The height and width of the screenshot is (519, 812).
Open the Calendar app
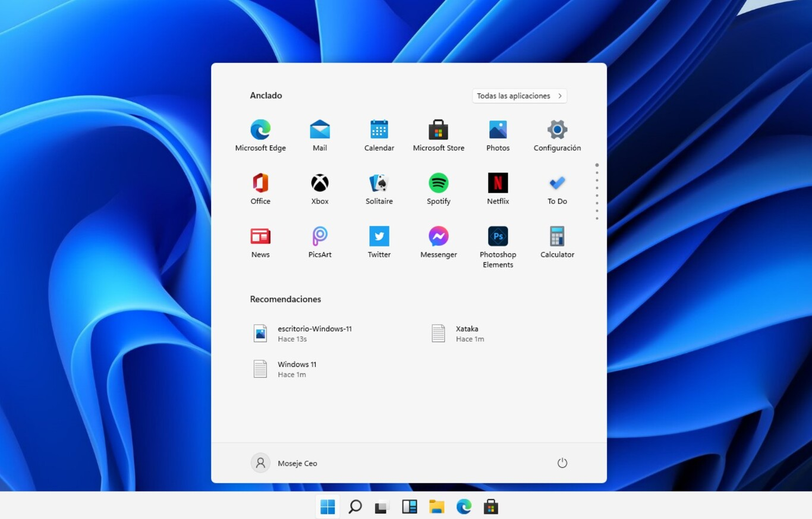379,136
